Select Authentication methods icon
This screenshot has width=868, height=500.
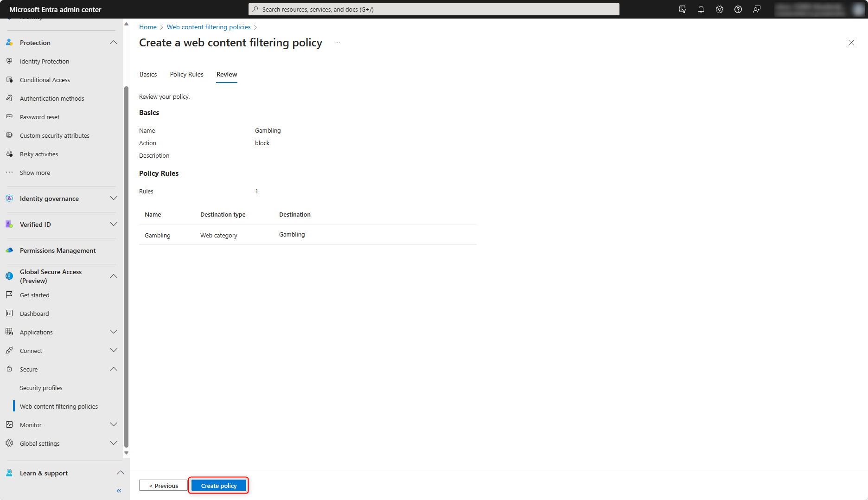pyautogui.click(x=9, y=98)
